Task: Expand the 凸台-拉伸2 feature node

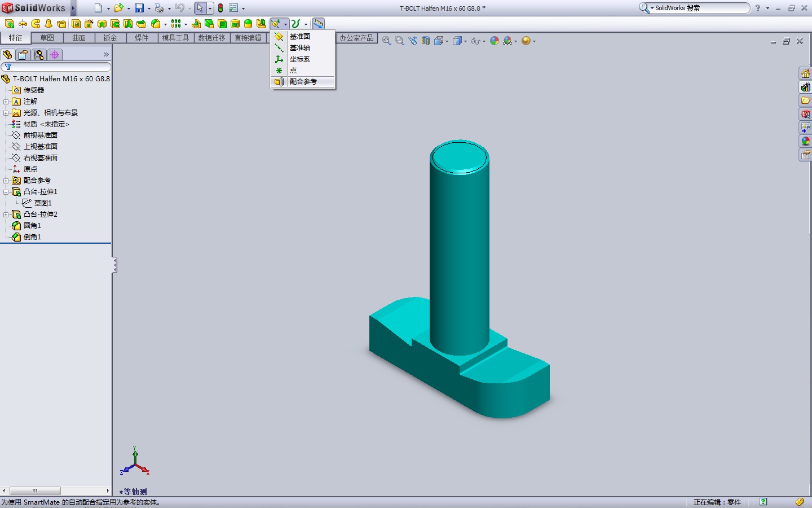Action: point(6,214)
